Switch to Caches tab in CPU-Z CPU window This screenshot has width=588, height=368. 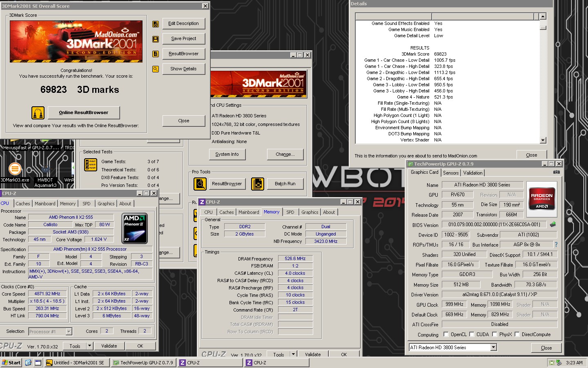pyautogui.click(x=23, y=204)
